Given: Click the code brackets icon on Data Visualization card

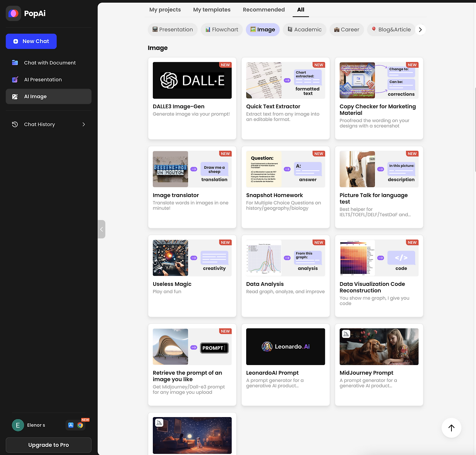Looking at the screenshot, I should point(401,258).
